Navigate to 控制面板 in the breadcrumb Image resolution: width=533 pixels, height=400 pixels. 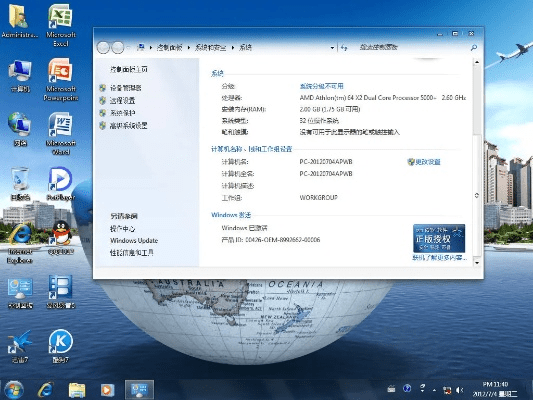(x=169, y=48)
